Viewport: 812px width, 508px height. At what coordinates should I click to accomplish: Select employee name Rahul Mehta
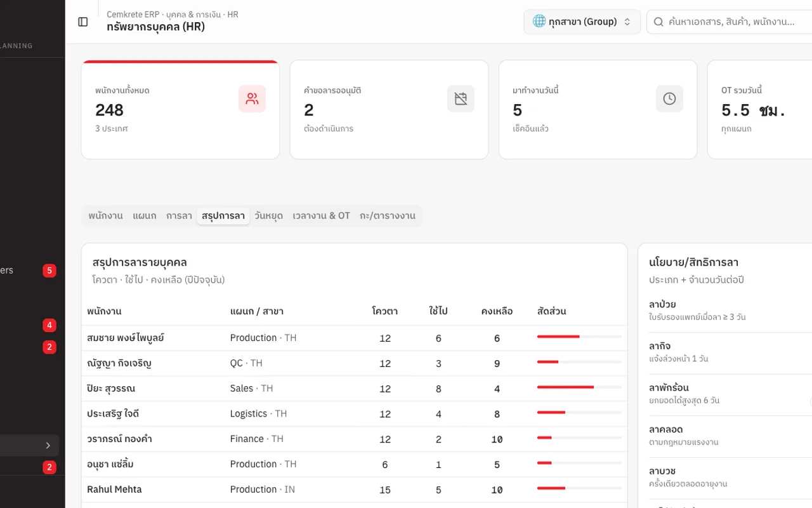pos(114,490)
